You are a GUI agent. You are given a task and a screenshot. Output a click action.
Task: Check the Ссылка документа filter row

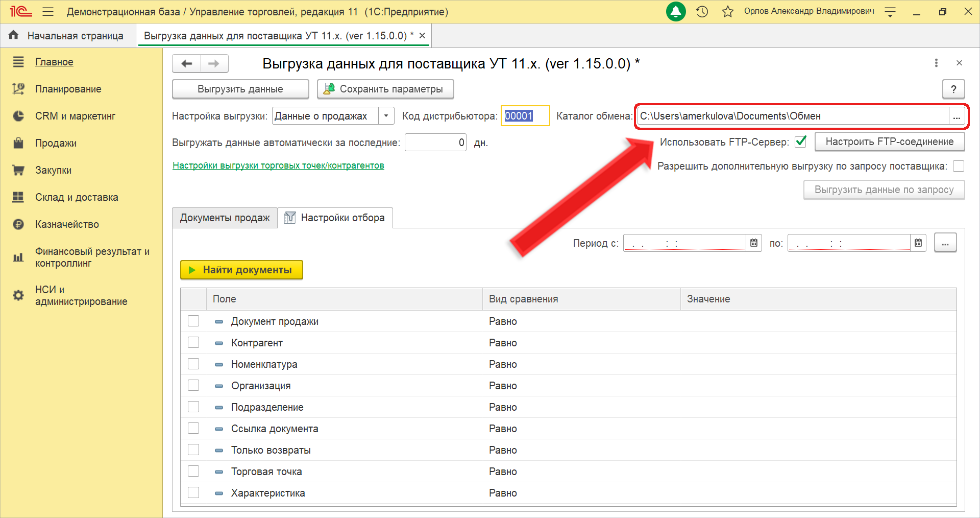(x=193, y=428)
